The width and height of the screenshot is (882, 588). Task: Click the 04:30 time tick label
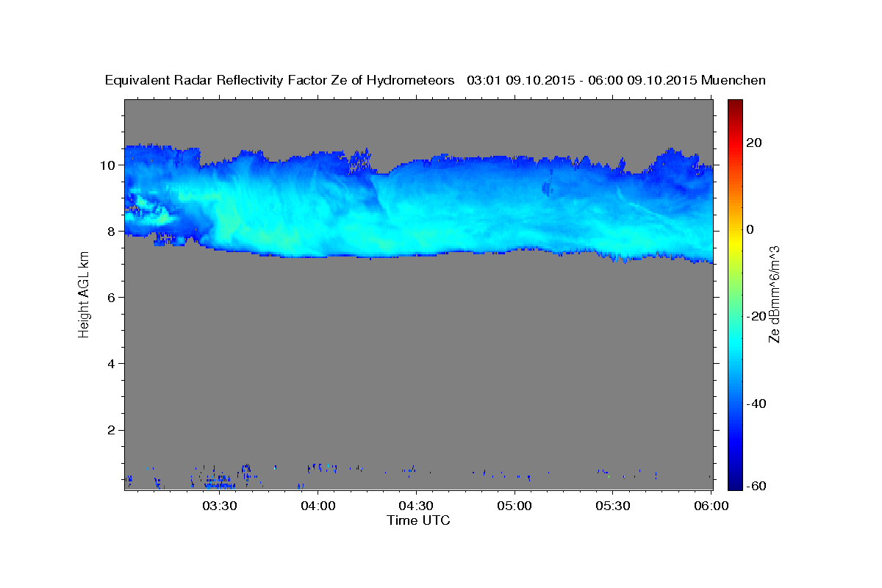[416, 506]
